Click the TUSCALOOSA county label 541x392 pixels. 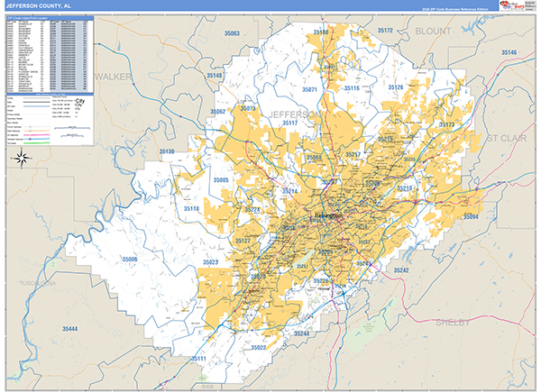click(x=38, y=283)
